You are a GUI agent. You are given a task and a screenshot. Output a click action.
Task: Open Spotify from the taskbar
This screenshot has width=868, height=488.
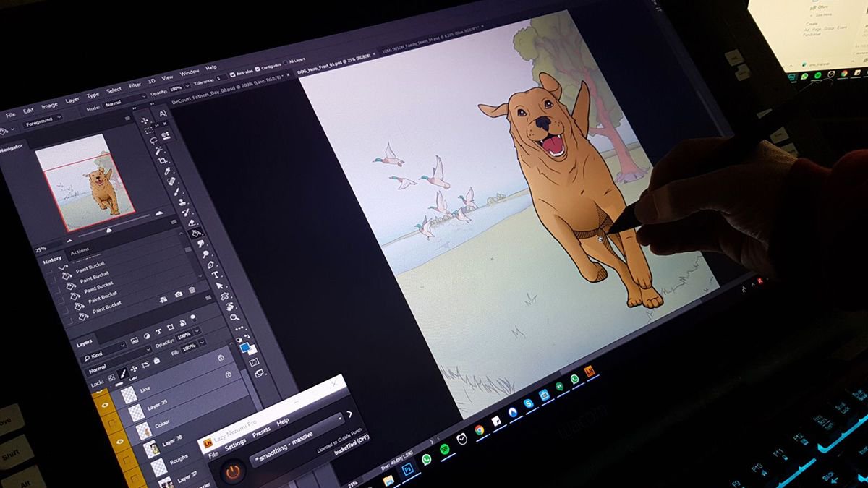pyautogui.click(x=444, y=449)
